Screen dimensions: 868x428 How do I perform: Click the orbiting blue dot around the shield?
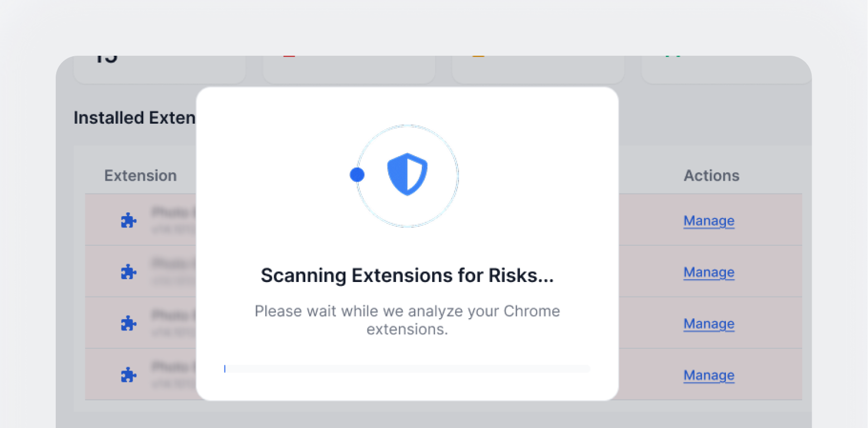point(357,174)
